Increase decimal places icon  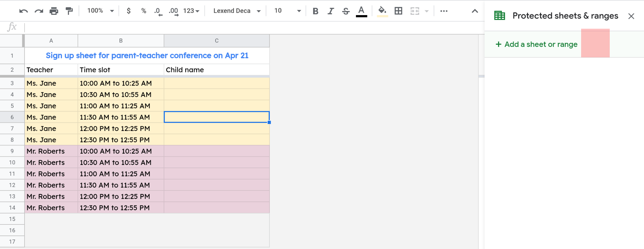(x=174, y=11)
